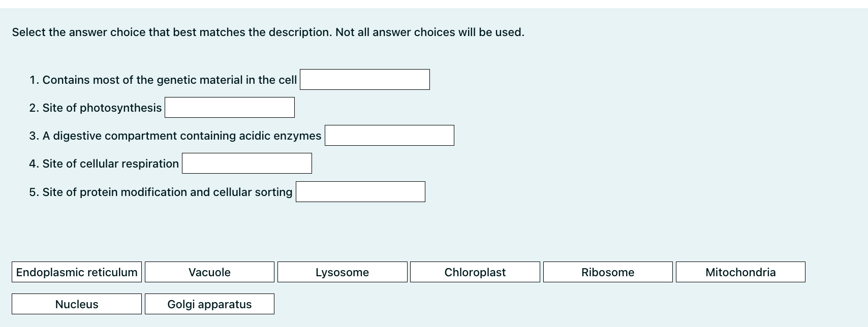The image size is (868, 327).
Task: Select the Lysosome answer choice
Action: [342, 272]
